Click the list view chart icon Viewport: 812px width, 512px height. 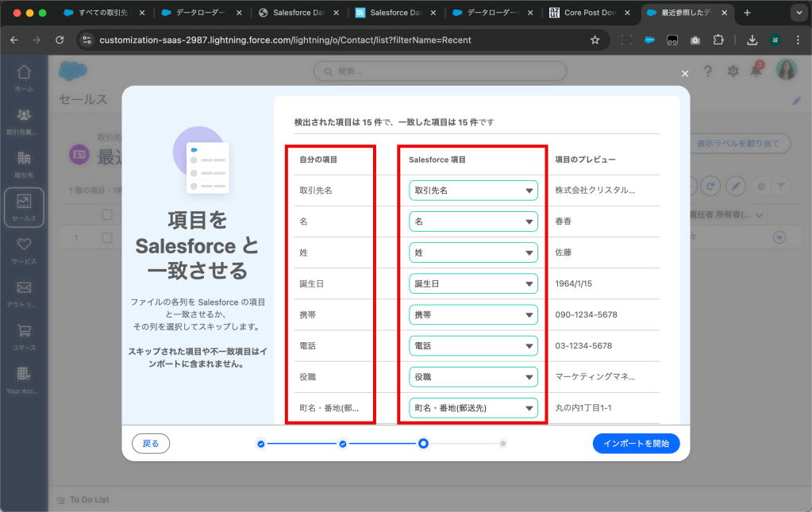[x=761, y=186]
